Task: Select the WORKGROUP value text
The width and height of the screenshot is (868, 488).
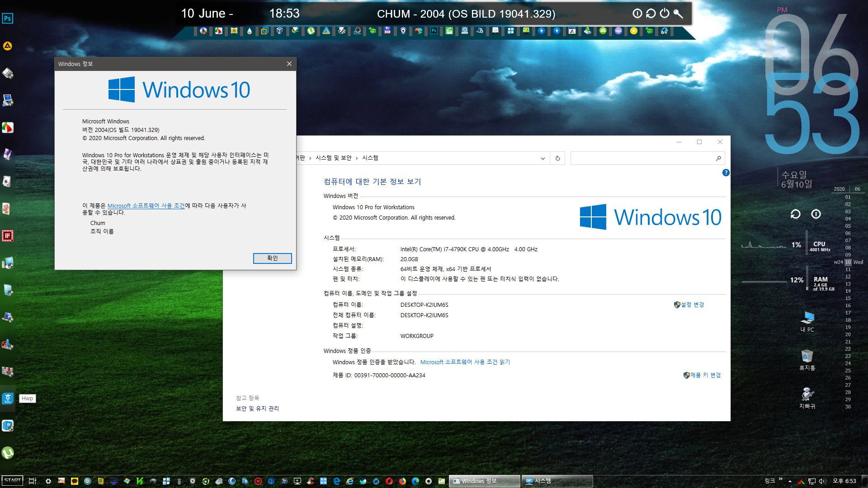Action: (417, 336)
